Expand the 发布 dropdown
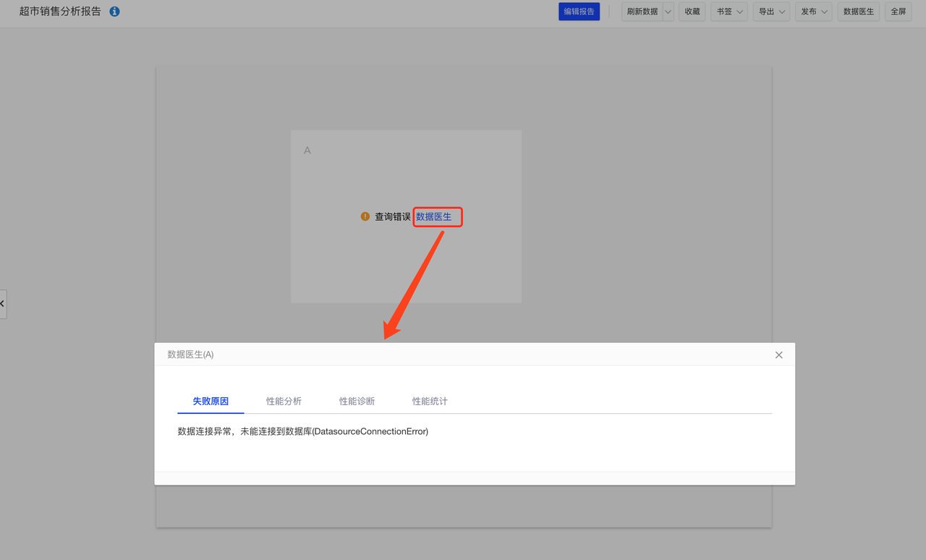 tap(814, 12)
